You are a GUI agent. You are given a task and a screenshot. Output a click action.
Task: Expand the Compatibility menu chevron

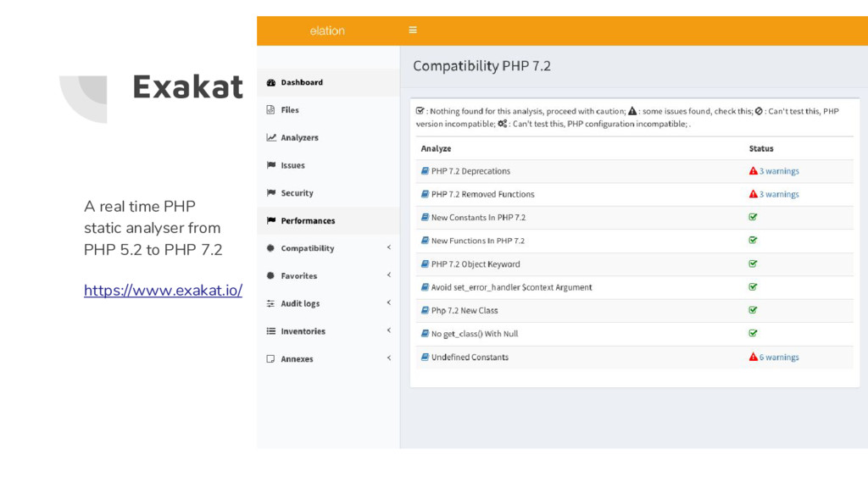point(388,247)
